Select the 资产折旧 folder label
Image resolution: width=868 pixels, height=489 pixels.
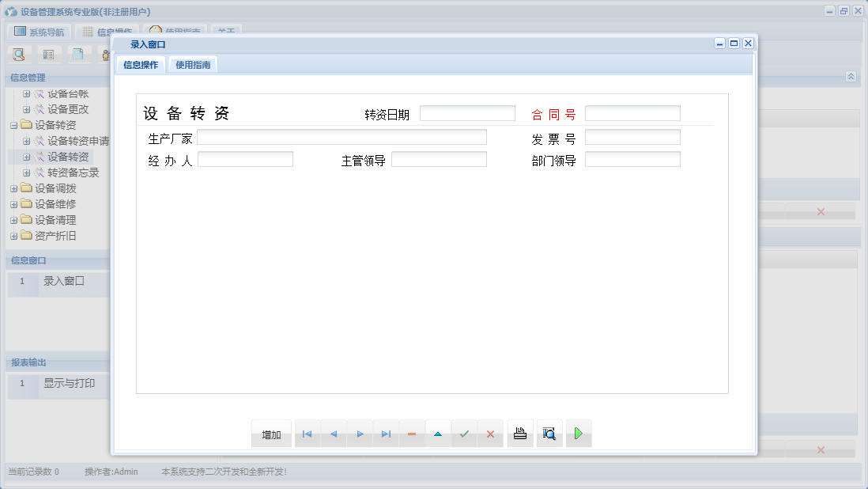pyautogui.click(x=55, y=236)
